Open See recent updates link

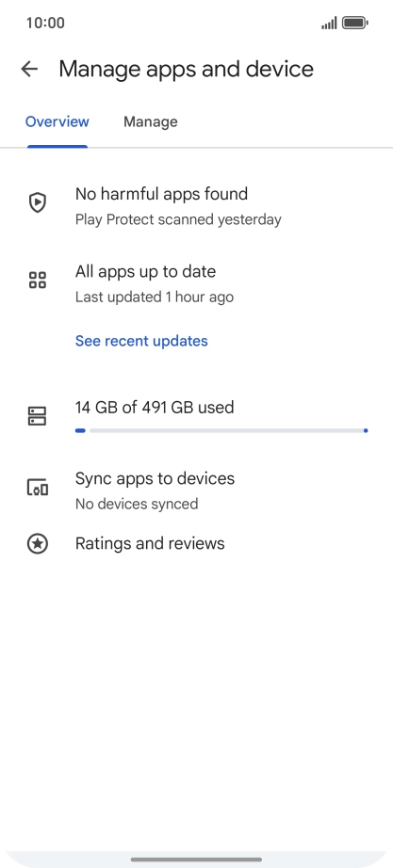coord(141,341)
